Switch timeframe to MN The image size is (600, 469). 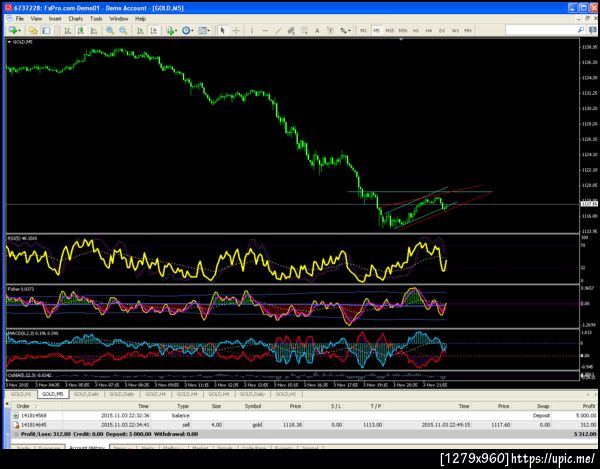click(x=468, y=31)
